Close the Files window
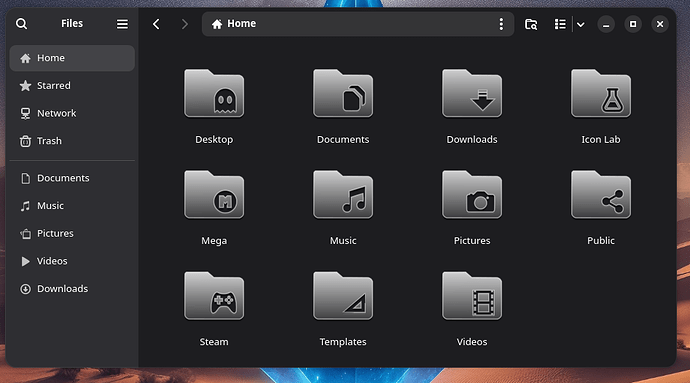Viewport: 690px width, 383px height. point(660,24)
